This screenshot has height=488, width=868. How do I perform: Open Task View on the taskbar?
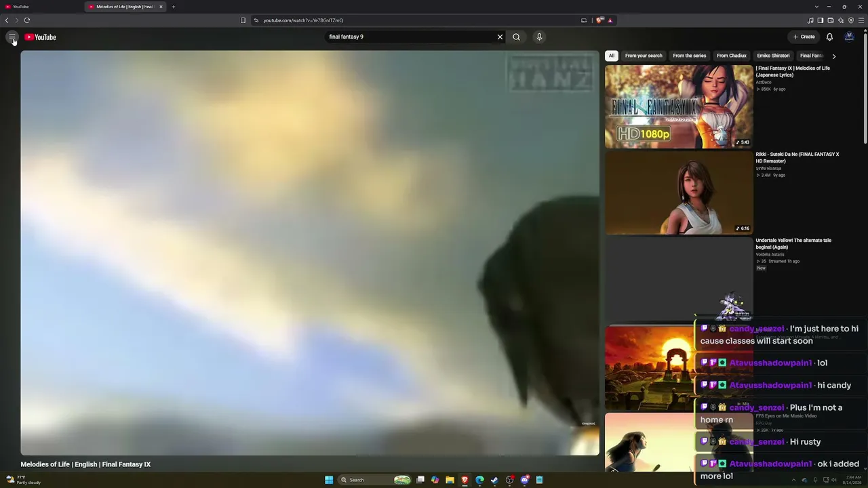pyautogui.click(x=420, y=480)
